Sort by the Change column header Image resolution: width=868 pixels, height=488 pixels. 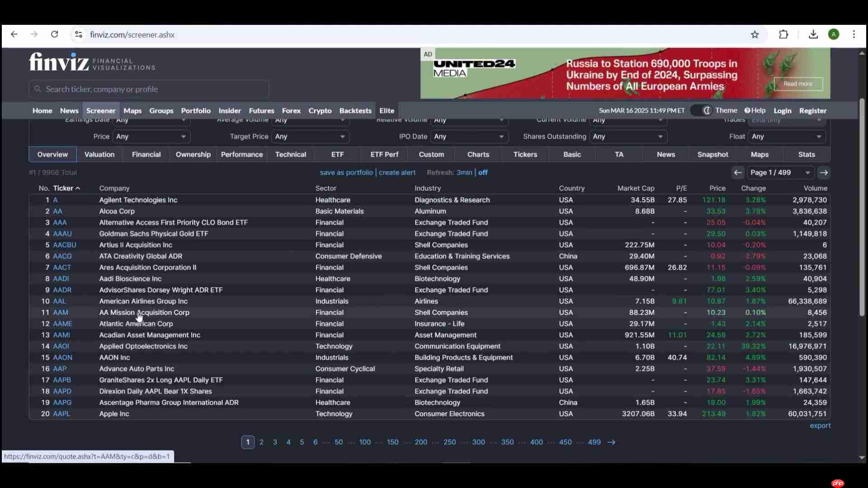753,188
